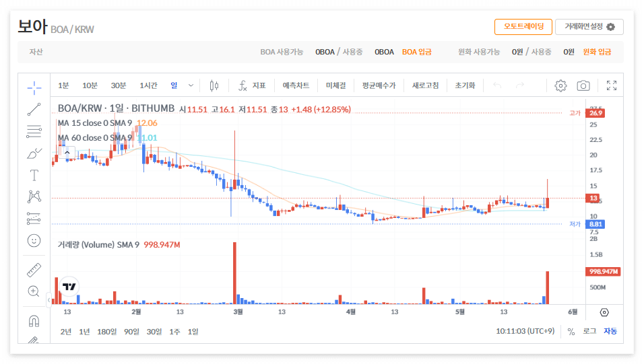This screenshot has width=644, height=364.
Task: Select the forecast position tool
Action: pos(34,218)
